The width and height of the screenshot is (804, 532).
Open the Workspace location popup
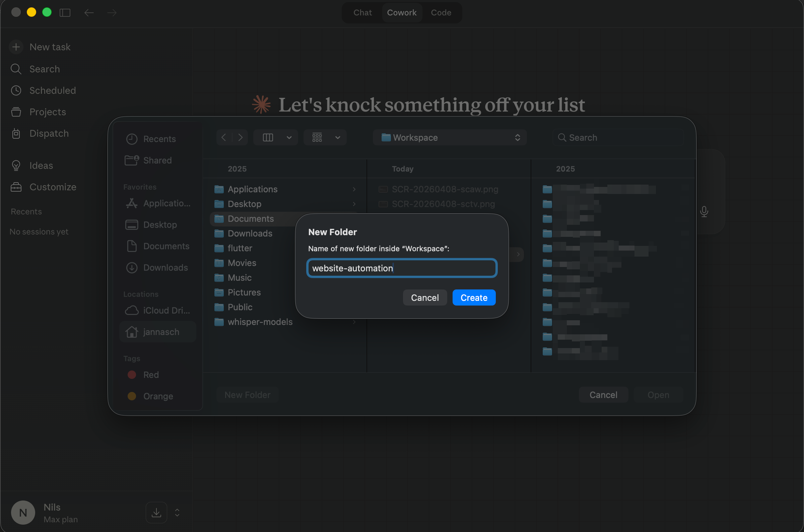[x=450, y=137]
